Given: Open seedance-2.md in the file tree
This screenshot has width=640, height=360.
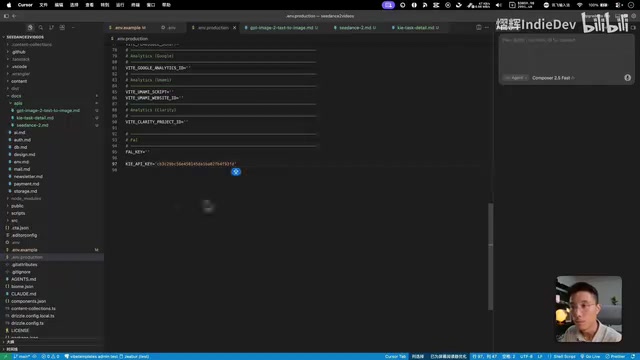Looking at the screenshot, I should pyautogui.click(x=32, y=125).
